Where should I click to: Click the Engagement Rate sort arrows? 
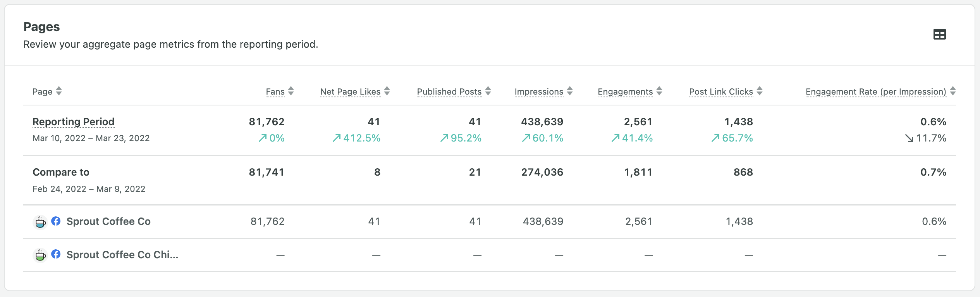(x=953, y=91)
